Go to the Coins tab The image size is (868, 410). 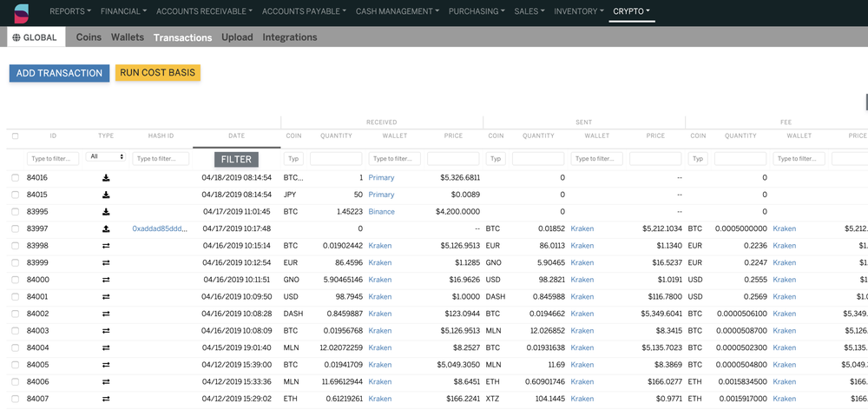[x=89, y=37]
